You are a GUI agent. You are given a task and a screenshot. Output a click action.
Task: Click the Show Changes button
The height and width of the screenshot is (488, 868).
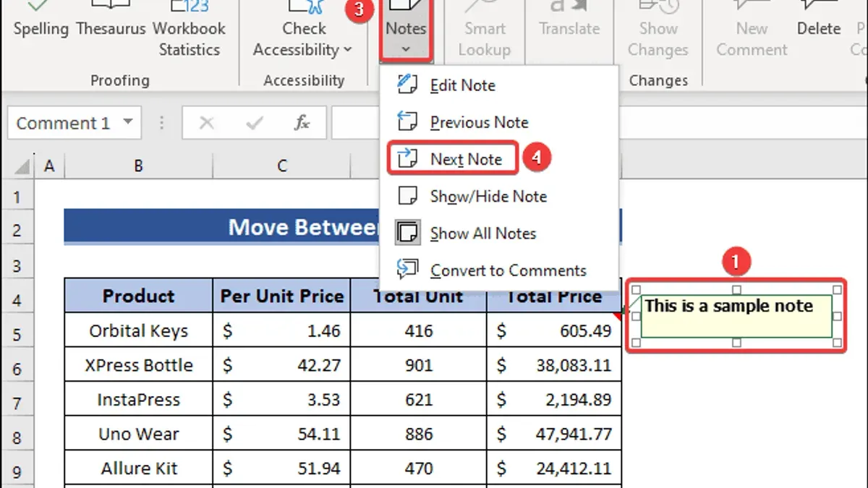point(658,29)
